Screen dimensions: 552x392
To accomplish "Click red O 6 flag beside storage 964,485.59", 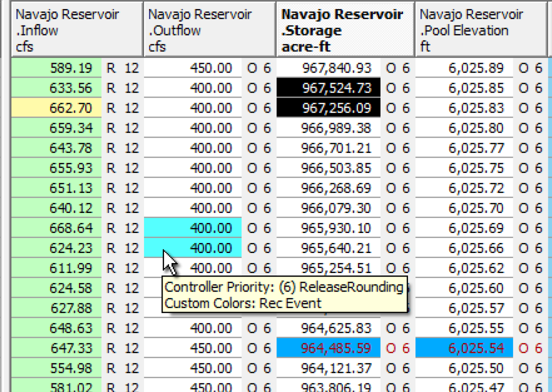I will coord(398,348).
